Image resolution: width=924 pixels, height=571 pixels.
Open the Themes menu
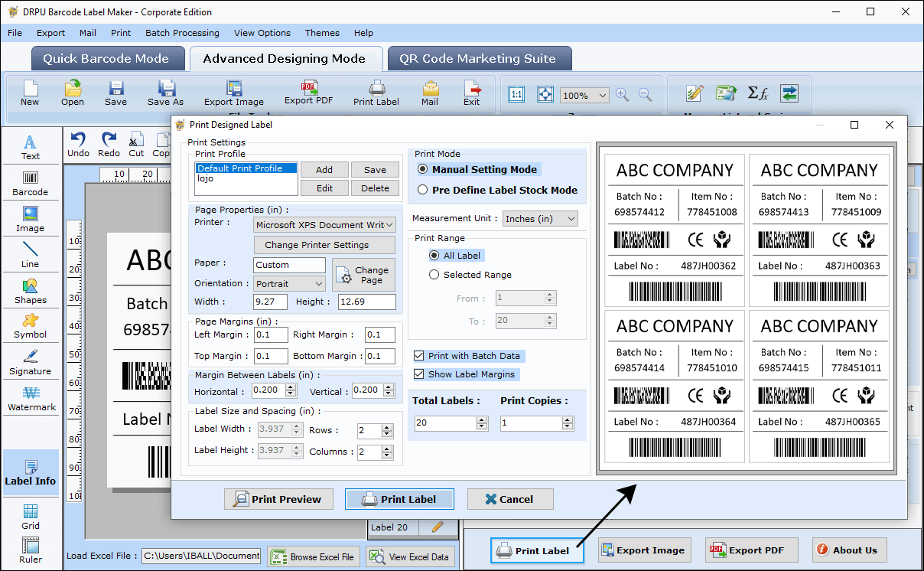pyautogui.click(x=322, y=33)
